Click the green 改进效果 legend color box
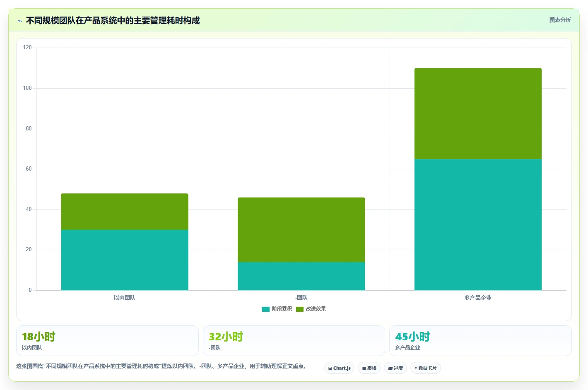The image size is (588, 390). point(300,309)
